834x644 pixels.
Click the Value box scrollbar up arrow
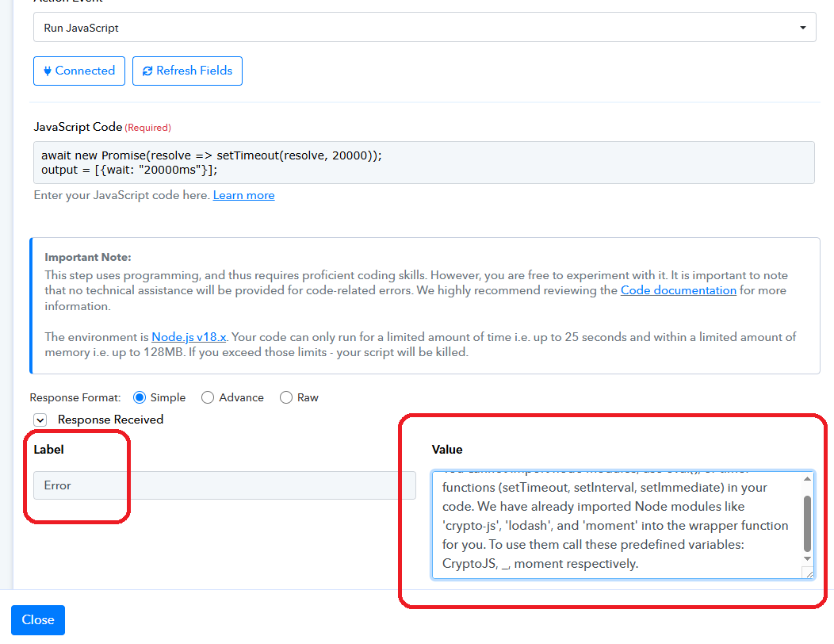click(x=807, y=479)
